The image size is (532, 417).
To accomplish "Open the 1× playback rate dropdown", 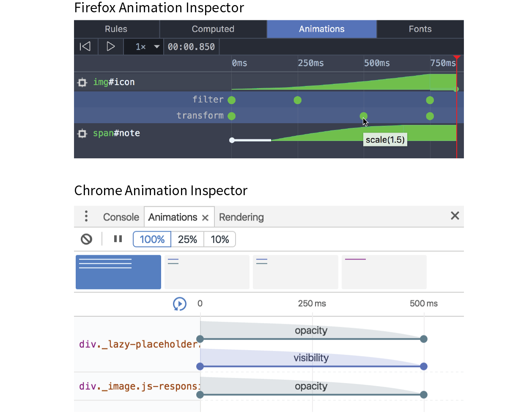I will point(144,47).
